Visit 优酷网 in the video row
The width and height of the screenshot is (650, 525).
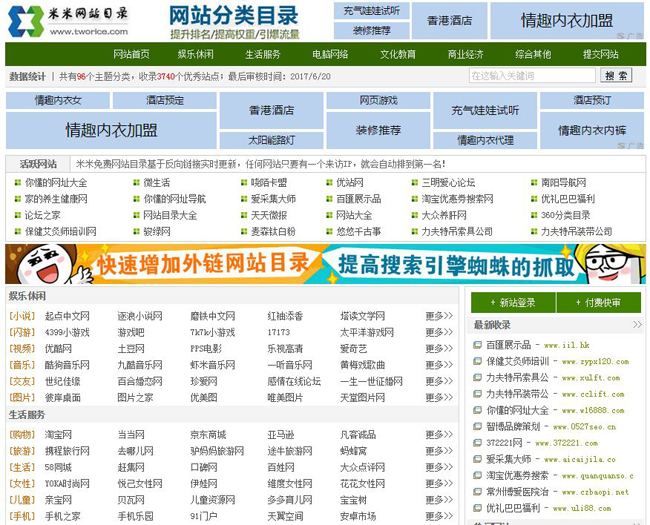[x=58, y=348]
